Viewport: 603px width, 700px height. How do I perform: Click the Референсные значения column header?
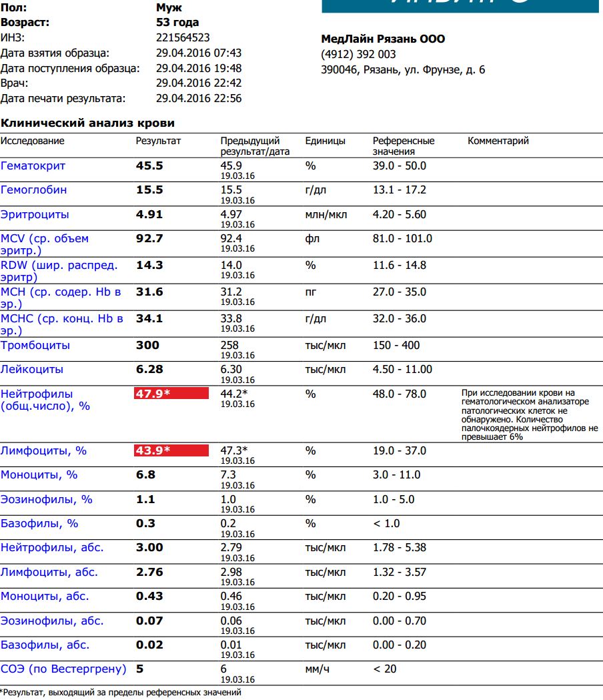[403, 146]
